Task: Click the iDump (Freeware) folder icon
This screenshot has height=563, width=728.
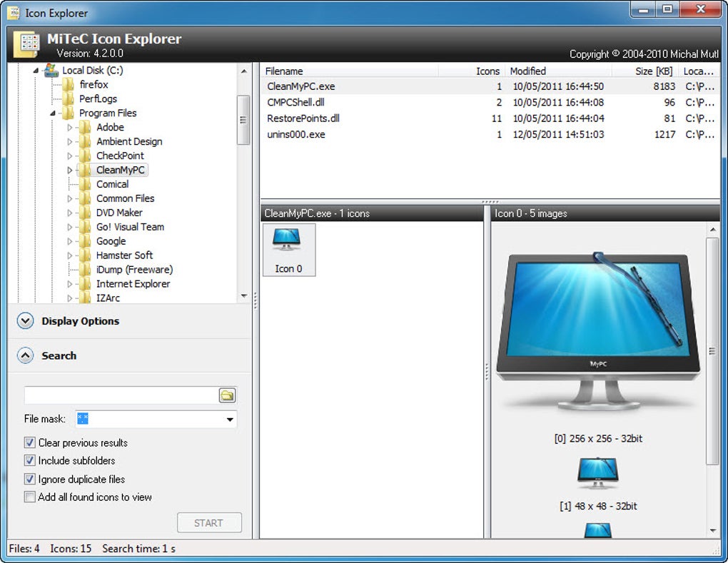Action: tap(86, 270)
